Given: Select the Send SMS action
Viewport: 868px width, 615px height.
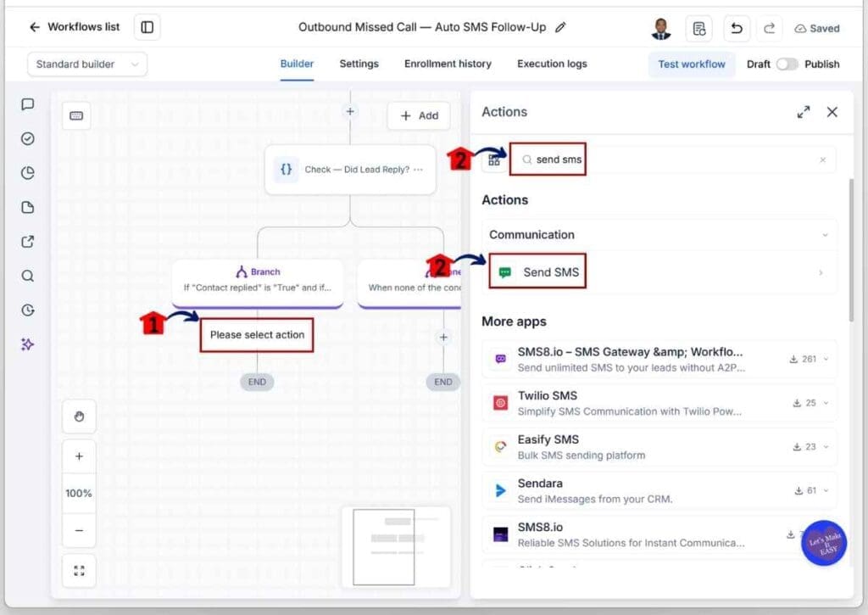Looking at the screenshot, I should pyautogui.click(x=659, y=272).
